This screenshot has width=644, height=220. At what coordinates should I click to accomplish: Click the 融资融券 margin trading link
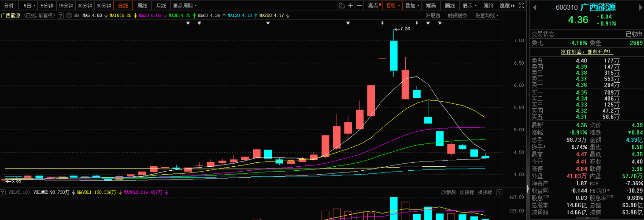pyautogui.click(x=457, y=15)
